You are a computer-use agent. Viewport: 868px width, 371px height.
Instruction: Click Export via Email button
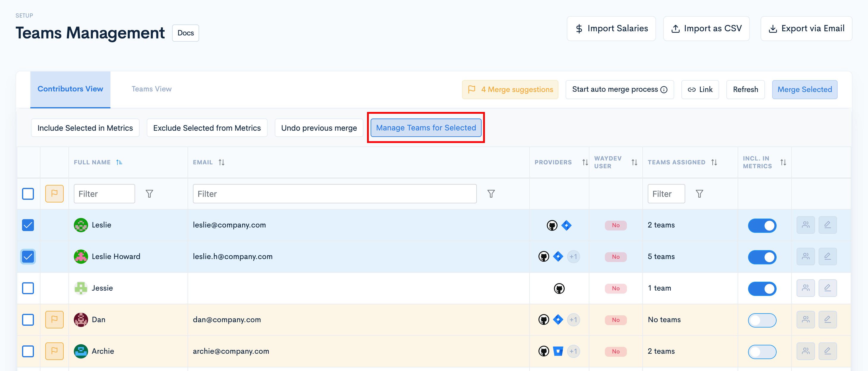point(806,29)
